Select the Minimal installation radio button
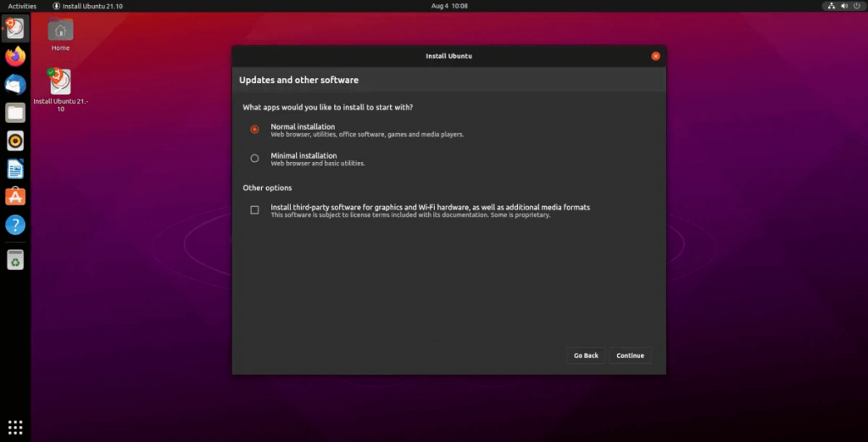This screenshot has height=442, width=868. point(254,159)
